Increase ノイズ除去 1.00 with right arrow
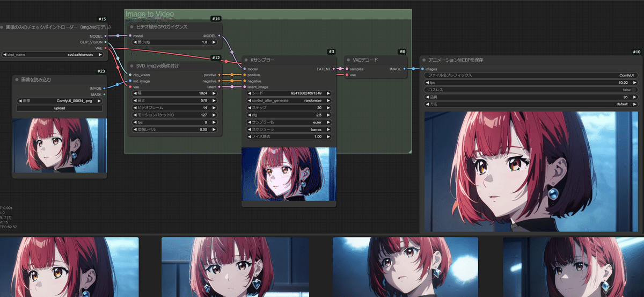This screenshot has width=644, height=297. pos(329,136)
